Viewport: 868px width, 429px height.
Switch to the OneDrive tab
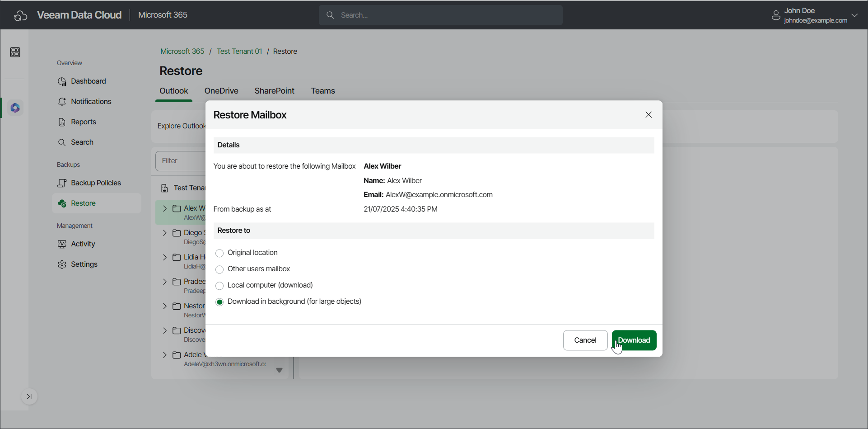coord(221,91)
